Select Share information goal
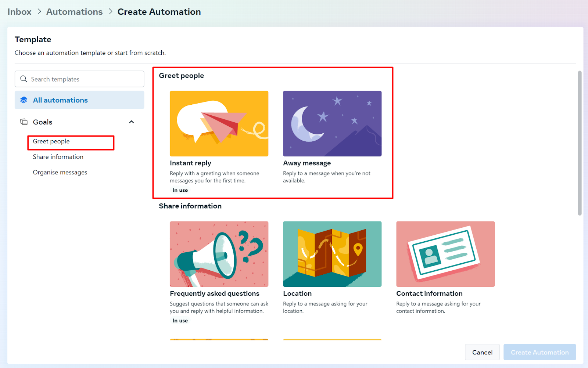 (x=58, y=157)
